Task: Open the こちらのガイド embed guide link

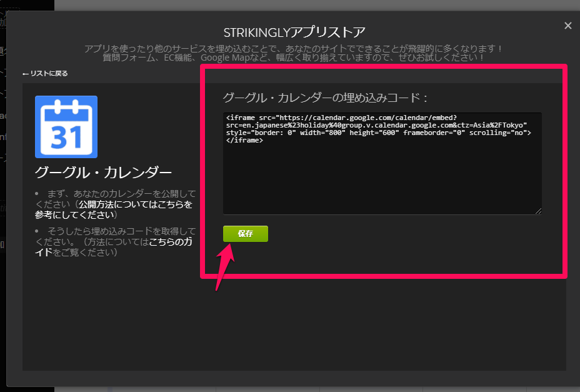Action: pos(114,247)
